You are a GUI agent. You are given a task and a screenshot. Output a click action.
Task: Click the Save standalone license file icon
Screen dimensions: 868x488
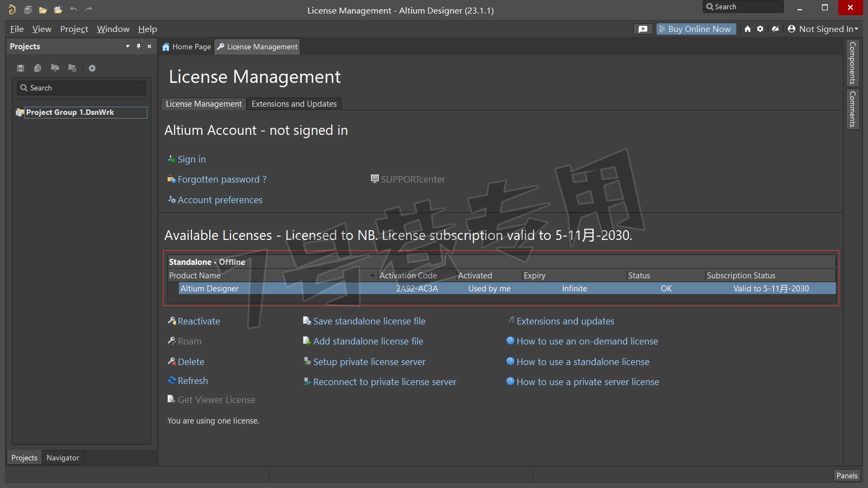pyautogui.click(x=307, y=321)
